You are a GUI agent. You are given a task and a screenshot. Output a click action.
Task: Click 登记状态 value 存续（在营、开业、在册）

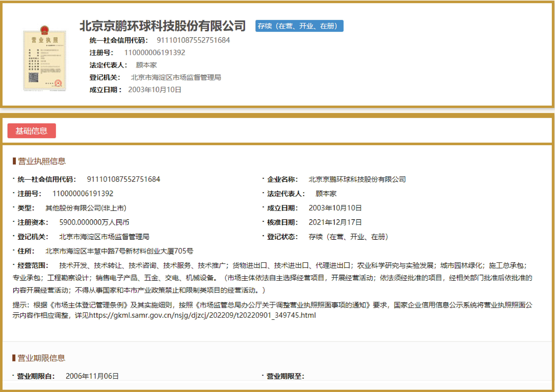tap(348, 237)
